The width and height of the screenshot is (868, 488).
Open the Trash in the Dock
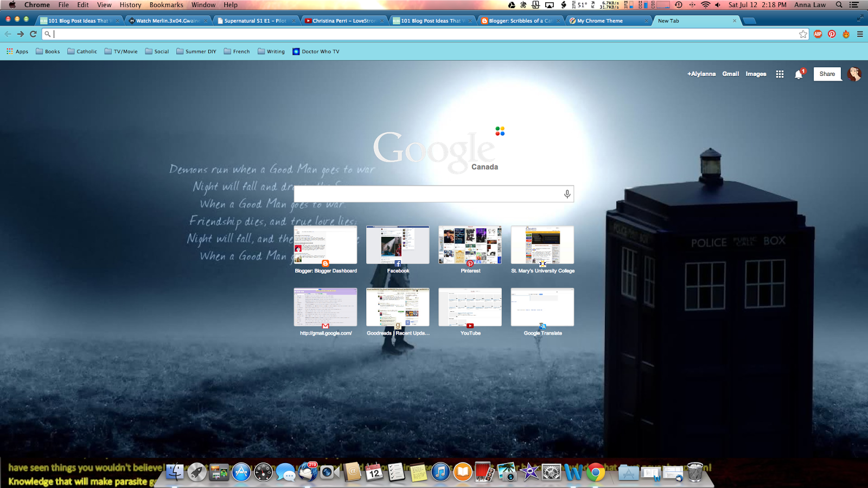[x=695, y=472]
